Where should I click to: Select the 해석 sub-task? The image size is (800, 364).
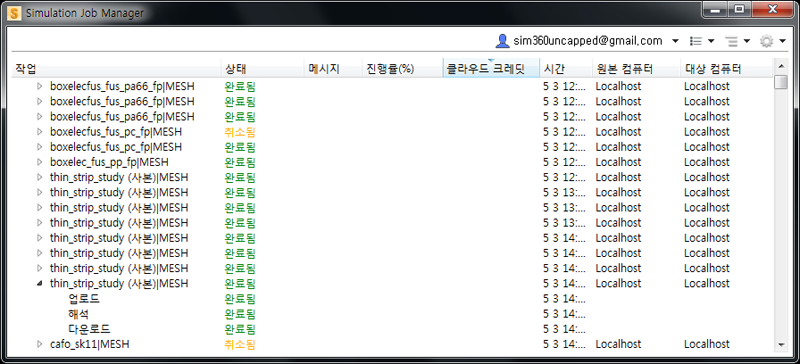tap(79, 314)
